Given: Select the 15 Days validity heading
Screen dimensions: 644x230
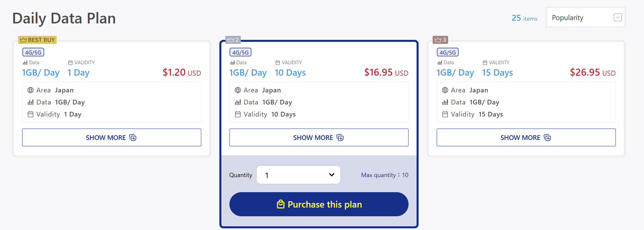Looking at the screenshot, I should coord(497,73).
